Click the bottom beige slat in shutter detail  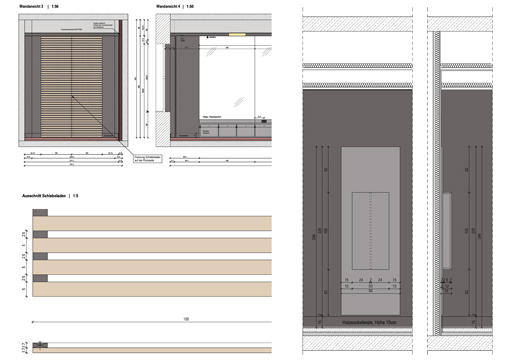(152, 289)
